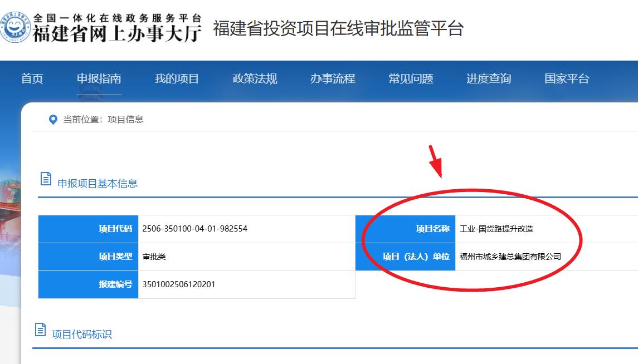
Task: Click the 项目代码标识 section heading
Action: coord(82,335)
